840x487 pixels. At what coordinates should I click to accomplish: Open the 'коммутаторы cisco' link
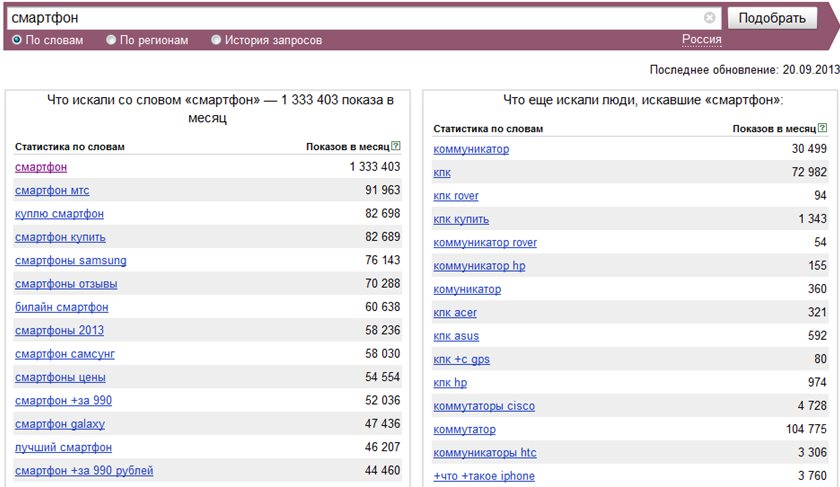click(484, 406)
